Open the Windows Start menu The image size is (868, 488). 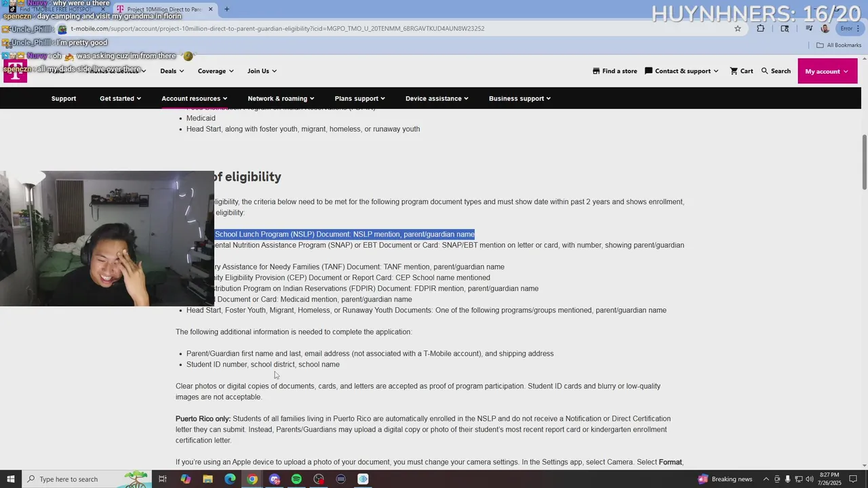[10, 479]
